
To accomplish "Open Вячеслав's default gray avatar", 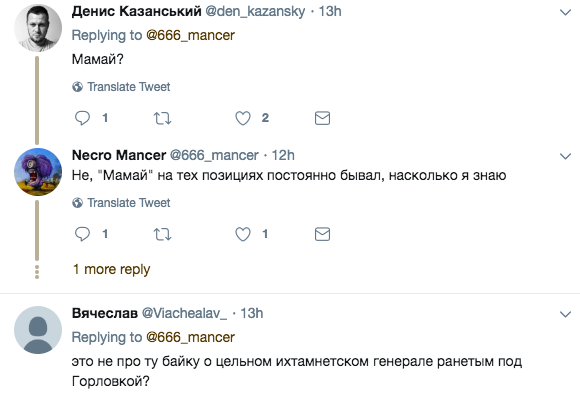I will pyautogui.click(x=38, y=329).
